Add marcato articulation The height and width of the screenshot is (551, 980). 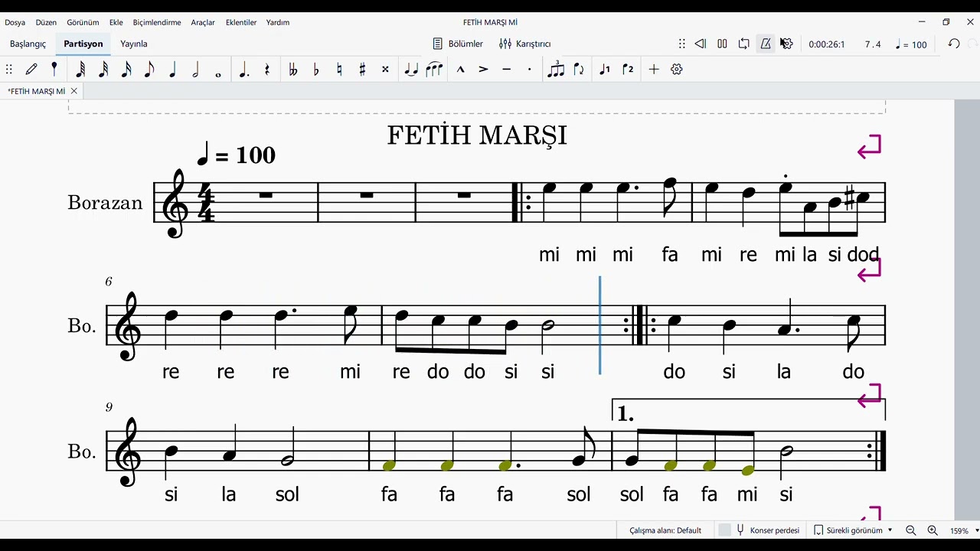coord(460,70)
